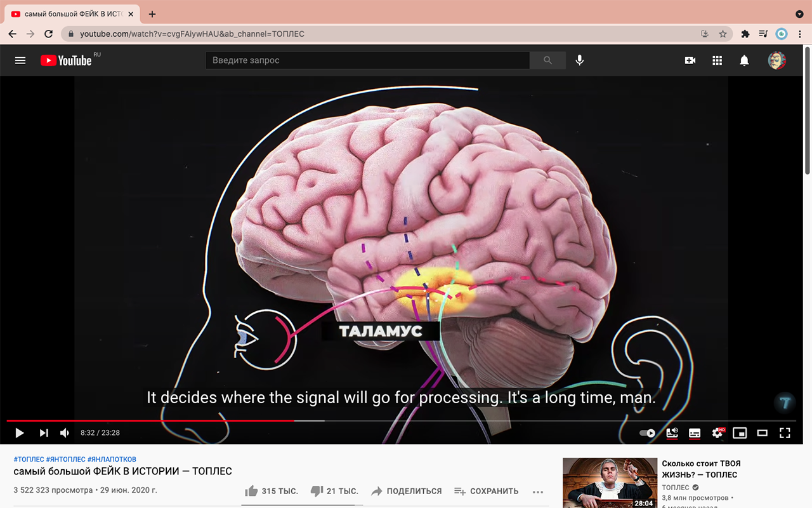The height and width of the screenshot is (508, 812).
Task: Enable subtitles with the captions icon
Action: click(x=694, y=432)
